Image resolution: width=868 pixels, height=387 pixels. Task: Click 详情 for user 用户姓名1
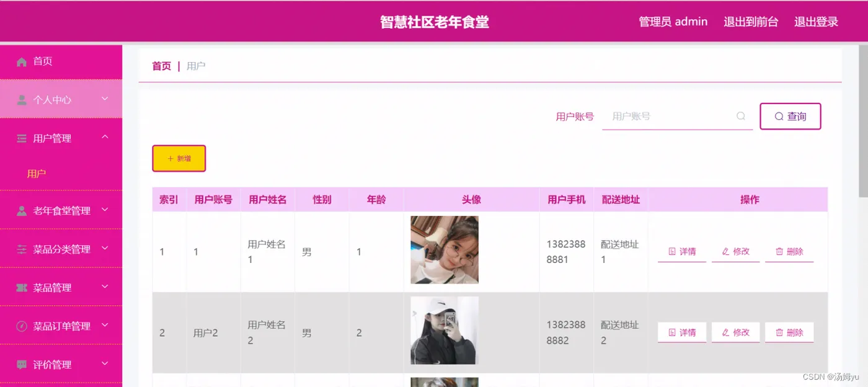tap(682, 251)
